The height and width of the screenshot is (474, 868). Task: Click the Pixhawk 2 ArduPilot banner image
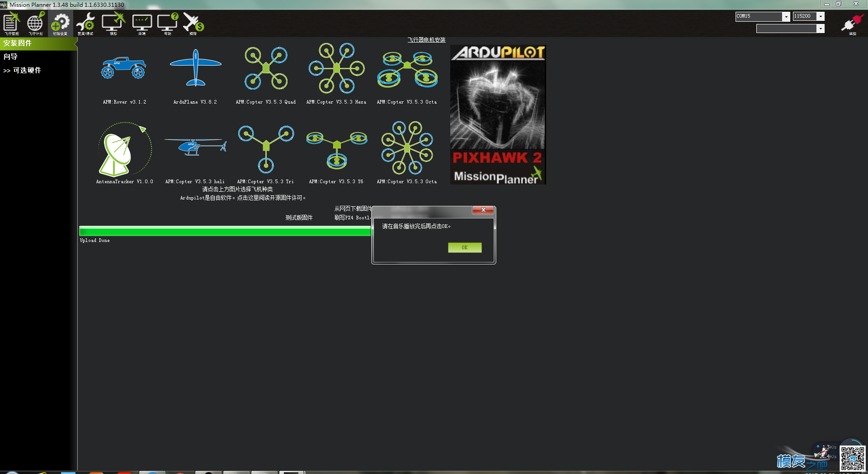498,114
